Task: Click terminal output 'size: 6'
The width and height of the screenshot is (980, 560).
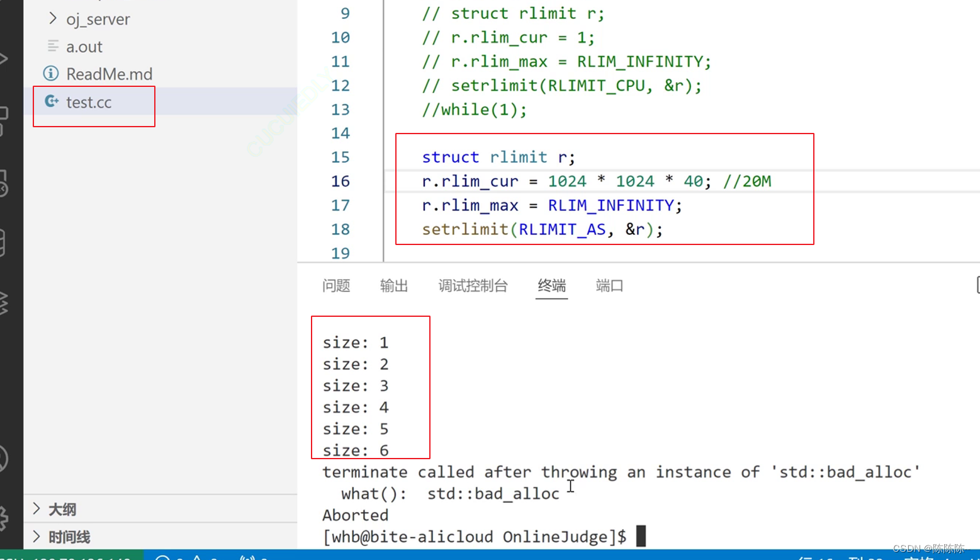Action: coord(356,450)
